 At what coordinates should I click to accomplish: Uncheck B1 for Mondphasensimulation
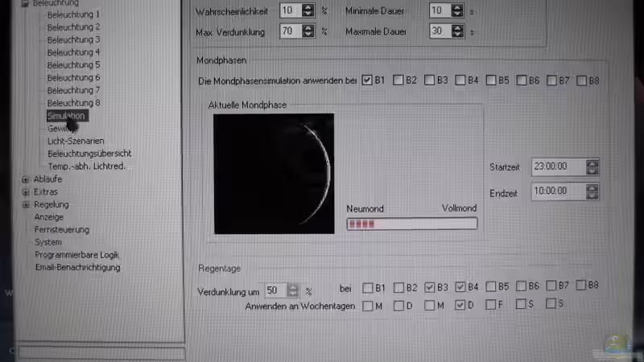[367, 80]
